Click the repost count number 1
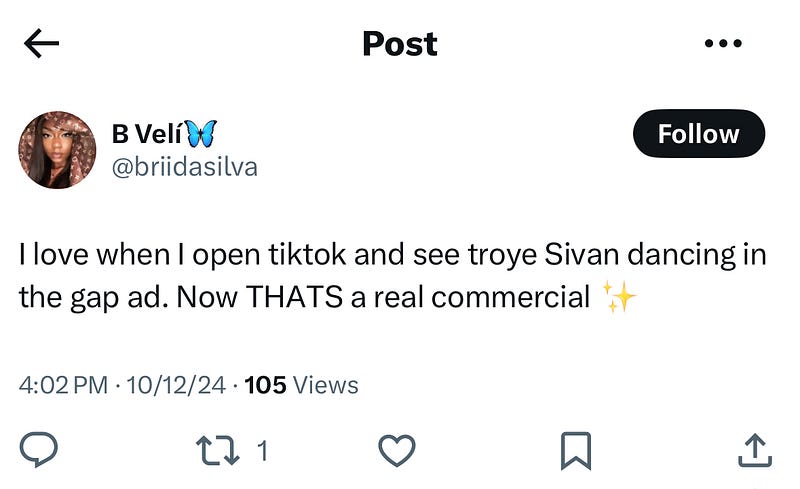The image size is (800, 489). pos(262,452)
